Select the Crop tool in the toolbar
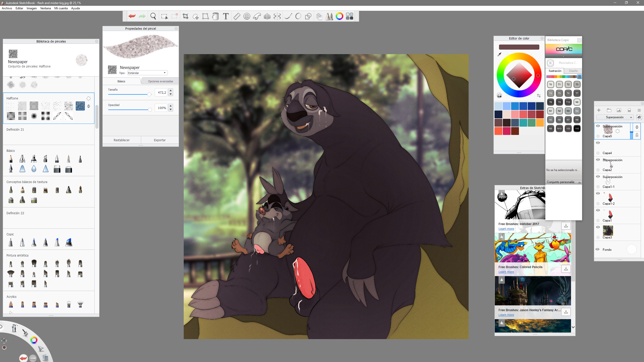644x362 pixels. click(x=185, y=16)
